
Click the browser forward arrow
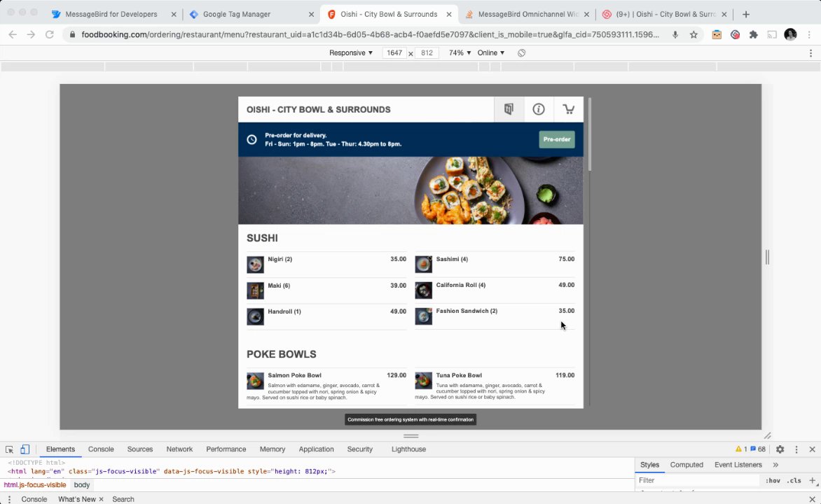coord(31,34)
